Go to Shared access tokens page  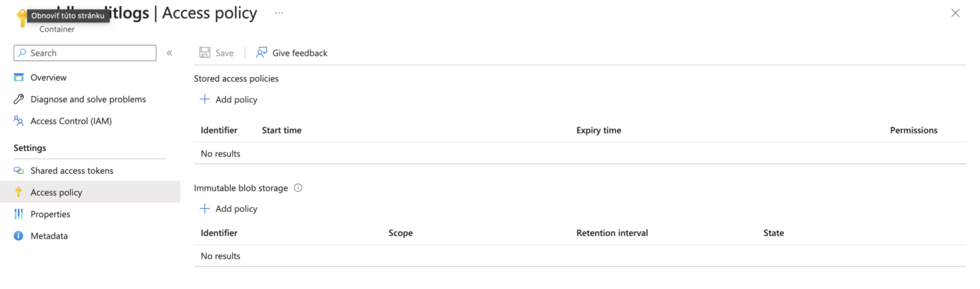tap(72, 171)
